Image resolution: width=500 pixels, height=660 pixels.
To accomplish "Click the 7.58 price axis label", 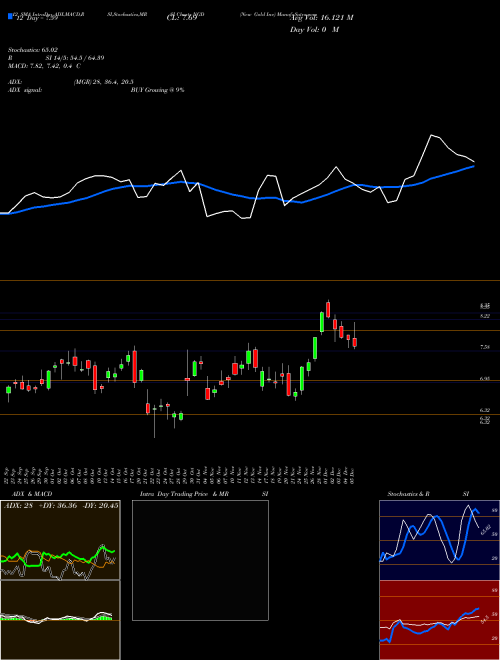I will tap(484, 347).
